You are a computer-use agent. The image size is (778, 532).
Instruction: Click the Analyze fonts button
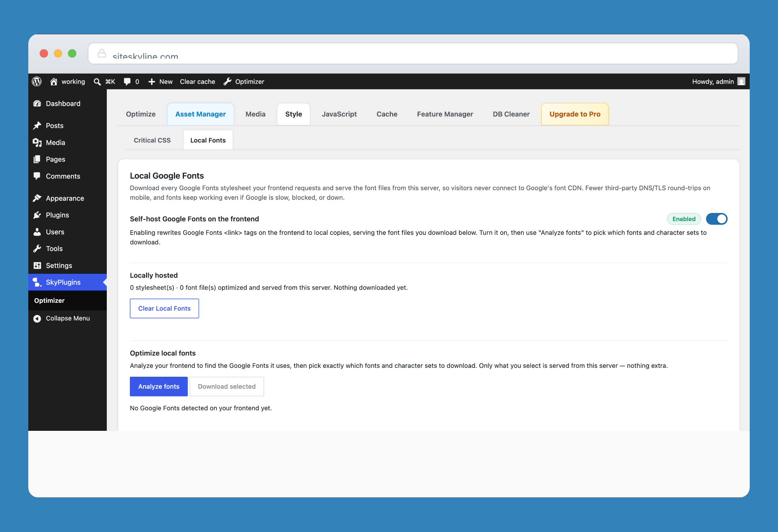coord(159,387)
